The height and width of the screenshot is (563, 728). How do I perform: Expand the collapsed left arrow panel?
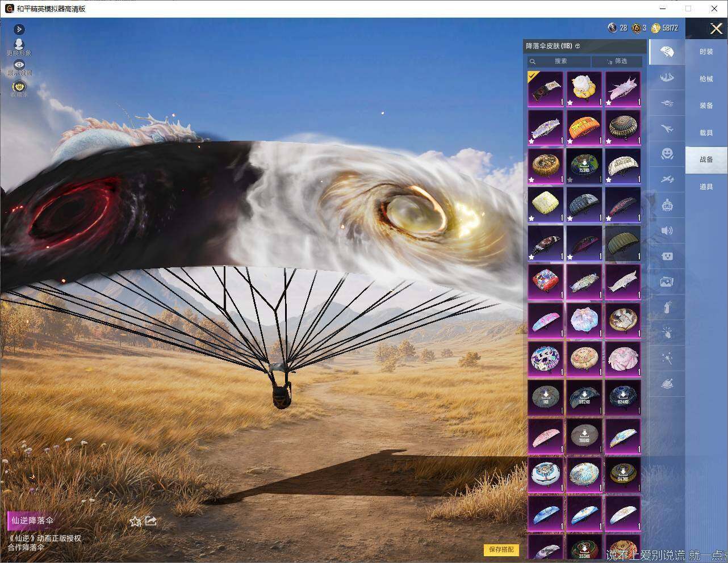[x=19, y=29]
